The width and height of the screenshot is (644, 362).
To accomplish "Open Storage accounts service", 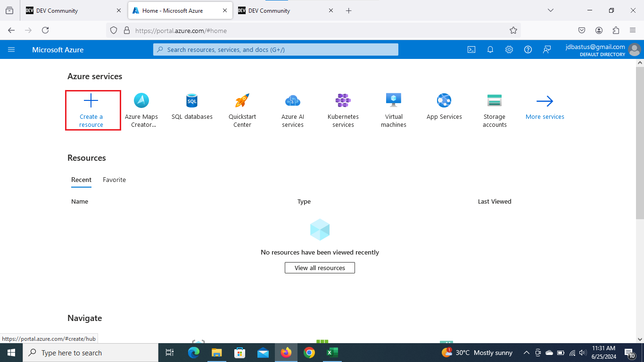I will click(x=495, y=111).
